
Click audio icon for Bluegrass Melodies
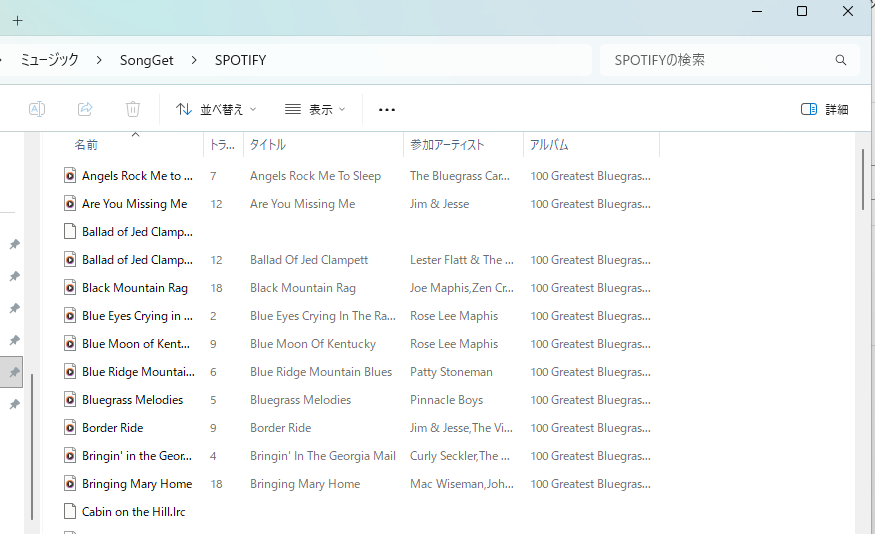click(70, 399)
